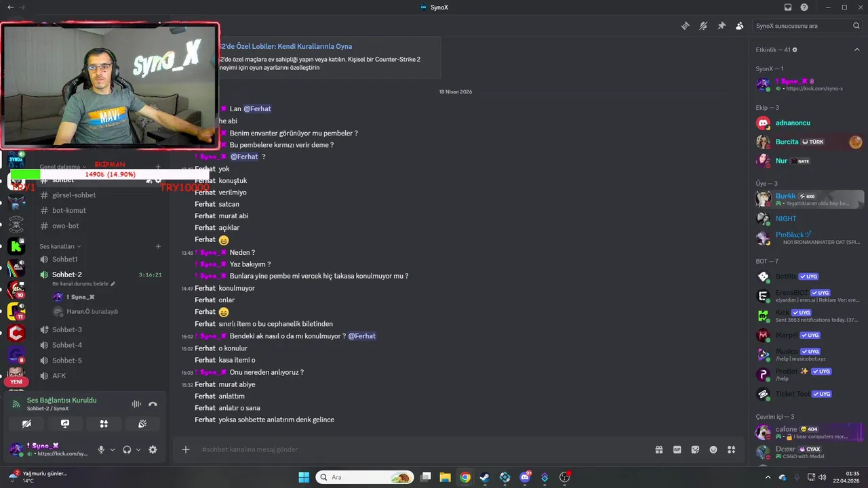Screen dimensions: 868x488
Task: Open the Sohbet-2 voice channel
Action: click(x=100, y=274)
